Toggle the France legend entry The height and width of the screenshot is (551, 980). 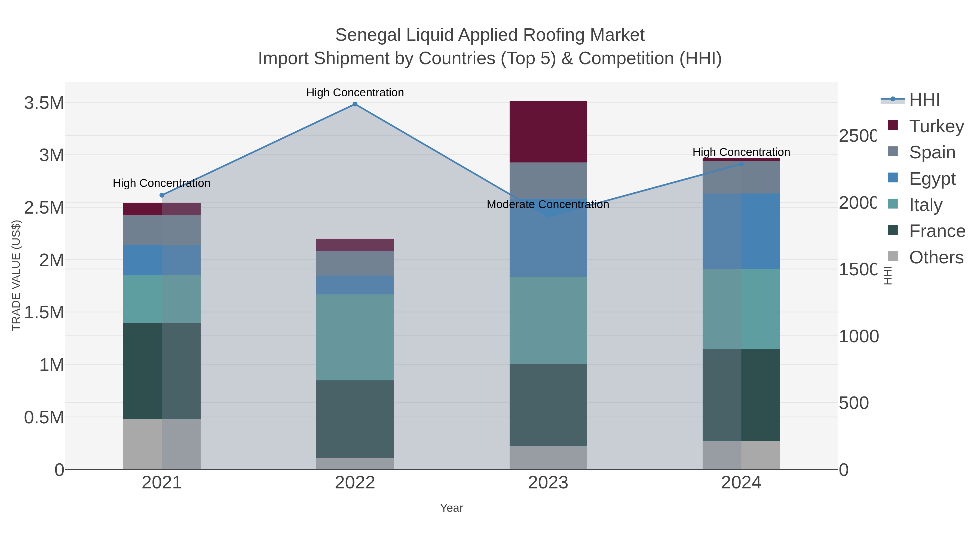pos(926,231)
